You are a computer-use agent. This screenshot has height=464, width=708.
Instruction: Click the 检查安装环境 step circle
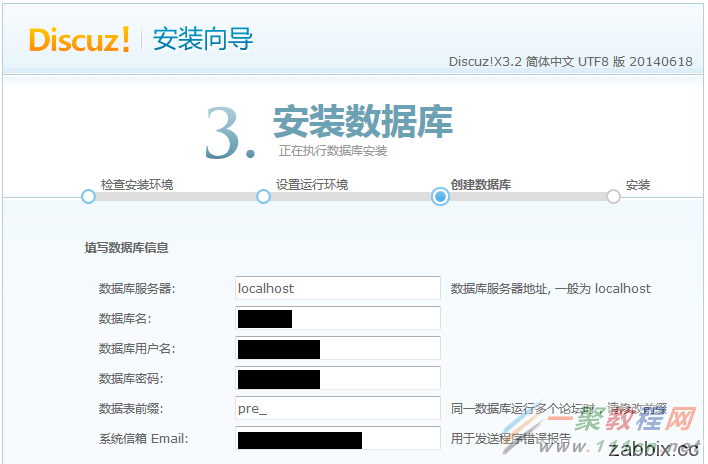[x=88, y=196]
